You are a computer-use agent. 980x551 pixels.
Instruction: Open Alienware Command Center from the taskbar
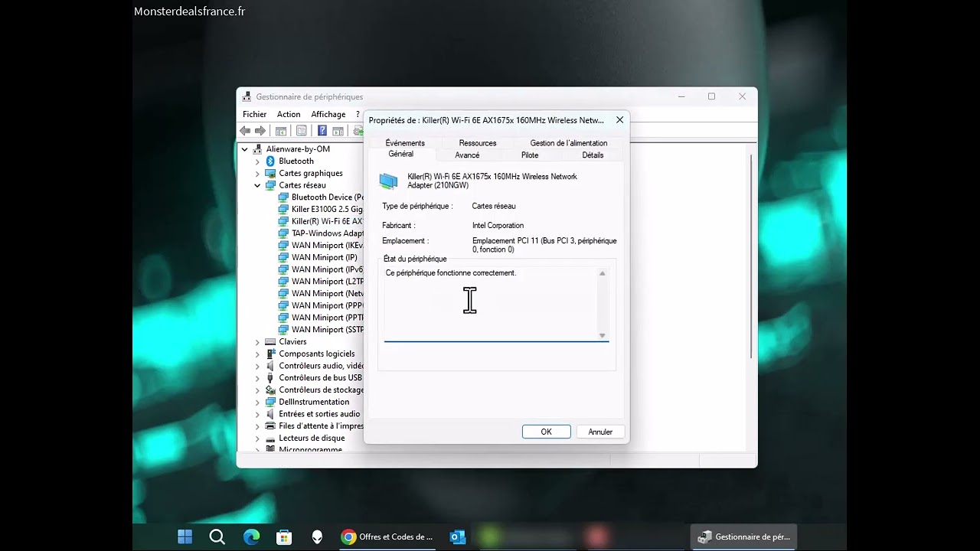click(317, 537)
